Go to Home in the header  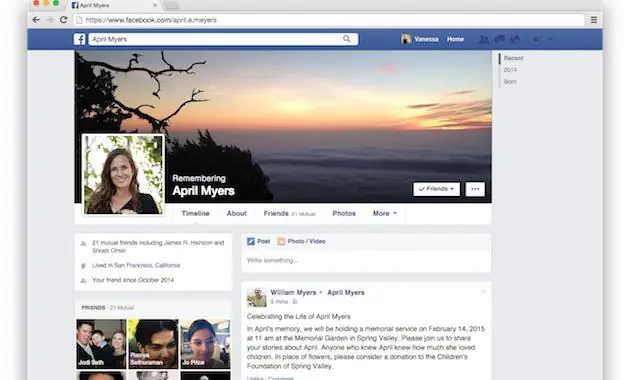(456, 39)
